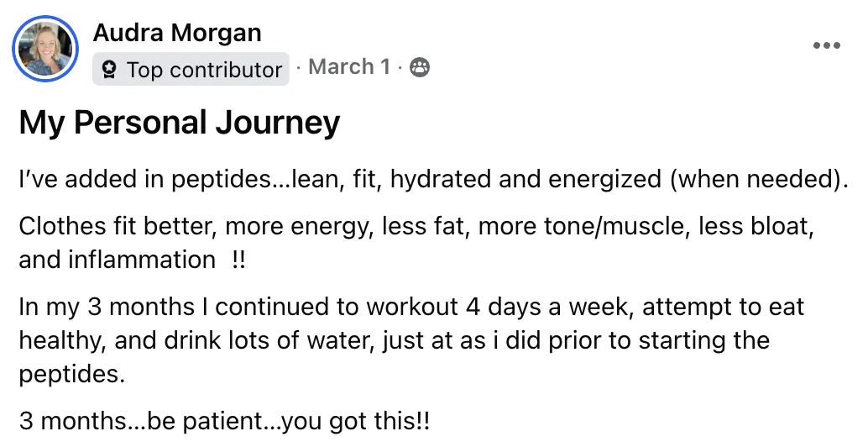This screenshot has width=868, height=447.
Task: Open the three-dot post options menu
Action: 827,45
